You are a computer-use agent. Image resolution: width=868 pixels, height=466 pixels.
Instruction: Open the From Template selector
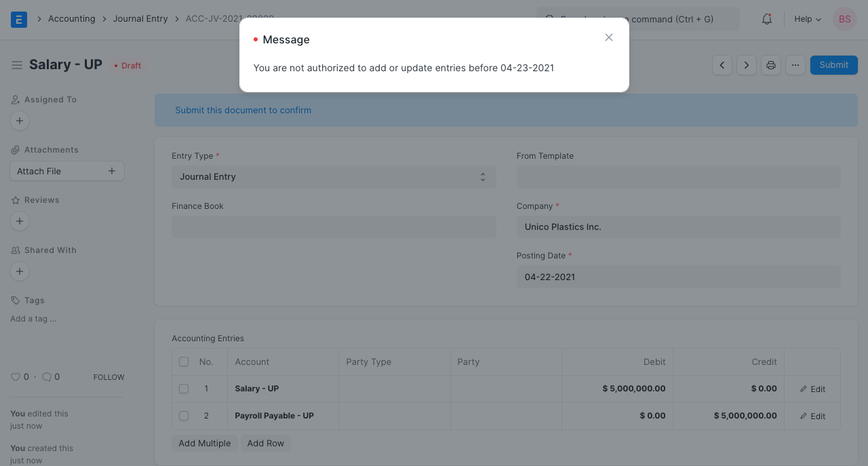(678, 177)
